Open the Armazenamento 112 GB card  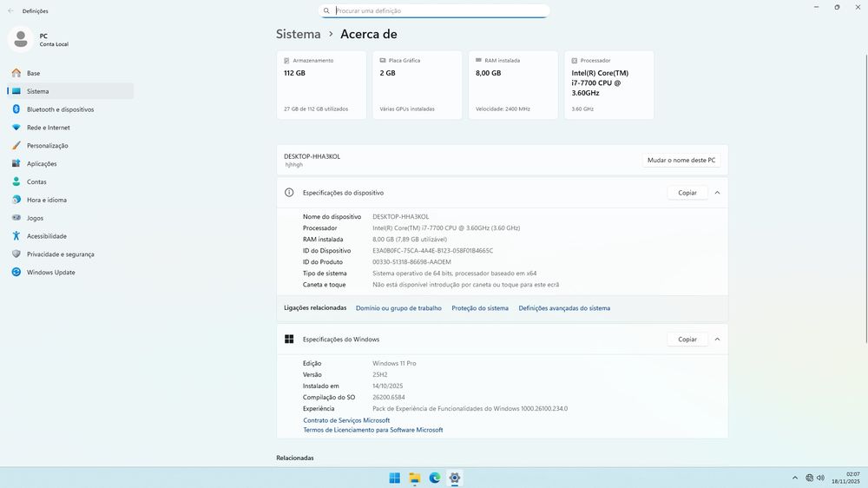pos(321,85)
